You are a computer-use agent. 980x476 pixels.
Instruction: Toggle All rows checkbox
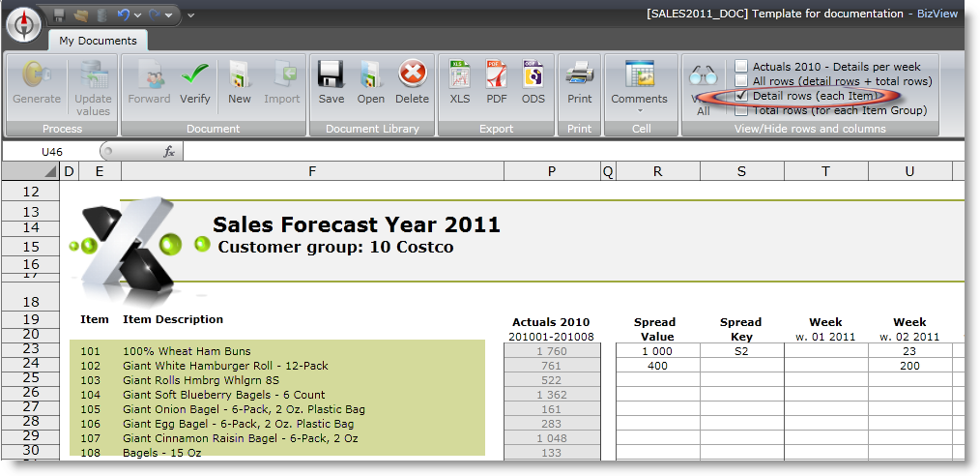point(741,80)
